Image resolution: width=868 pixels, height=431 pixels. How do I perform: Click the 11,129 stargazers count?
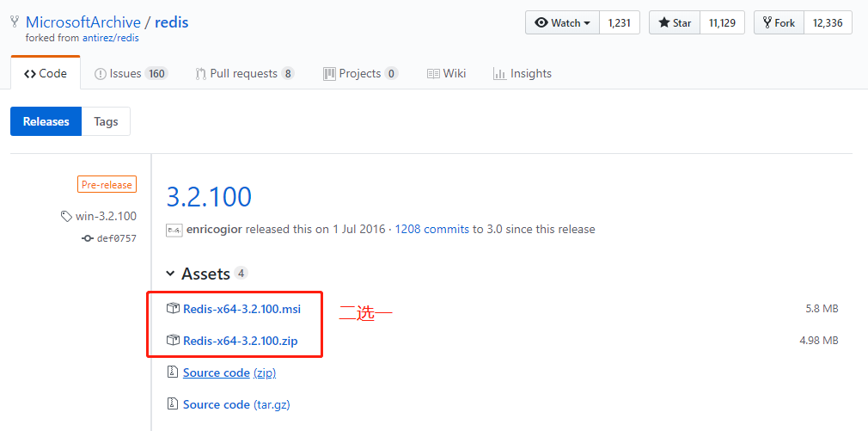(x=722, y=22)
